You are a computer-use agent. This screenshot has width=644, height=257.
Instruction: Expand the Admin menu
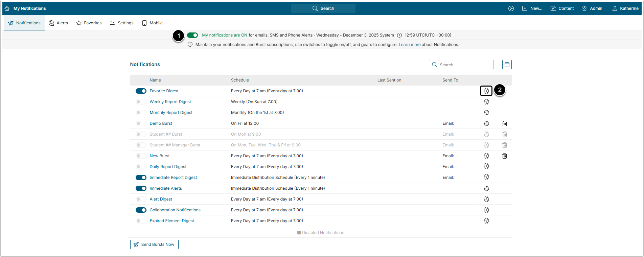point(592,8)
